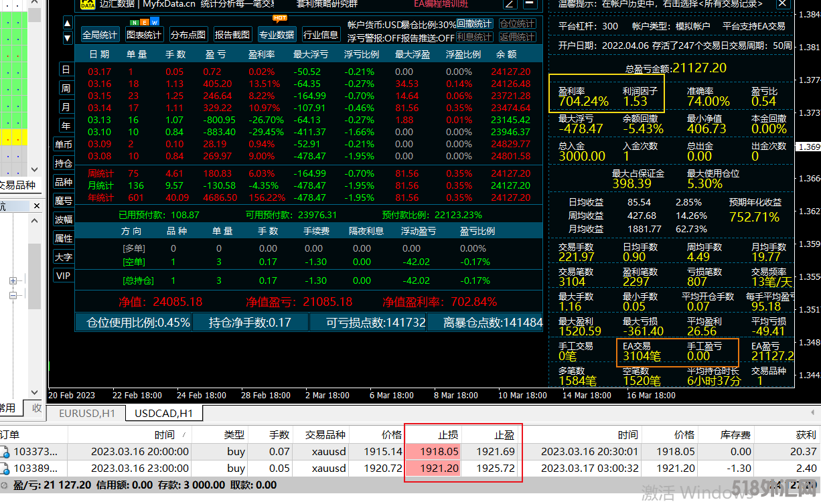Click the MyfxData logo icon
Viewport: 821px width, 504px height.
(87, 4)
